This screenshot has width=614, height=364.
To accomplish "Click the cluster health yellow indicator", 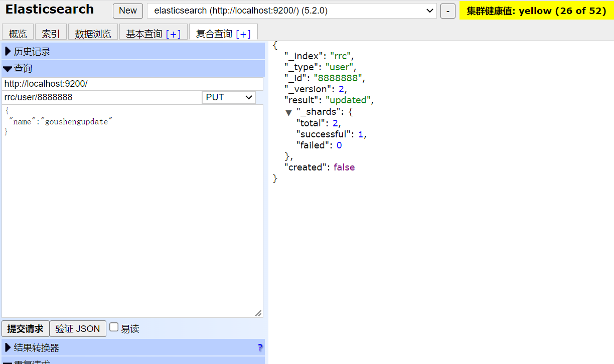I will point(536,11).
